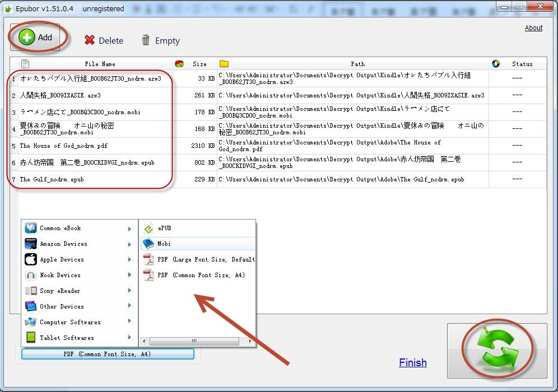The image size is (558, 392).
Task: Click the Add button label
Action: click(45, 38)
